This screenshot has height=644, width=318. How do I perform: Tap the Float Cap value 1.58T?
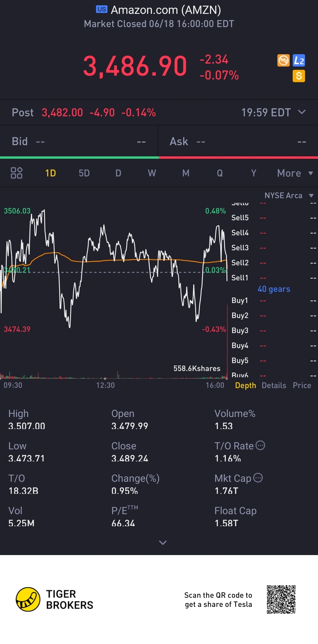click(x=226, y=523)
